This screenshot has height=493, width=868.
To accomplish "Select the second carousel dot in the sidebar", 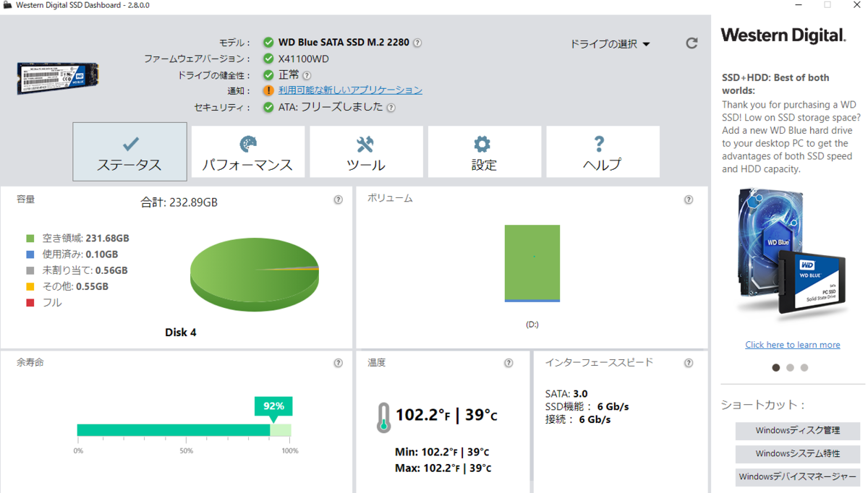I will tap(790, 368).
